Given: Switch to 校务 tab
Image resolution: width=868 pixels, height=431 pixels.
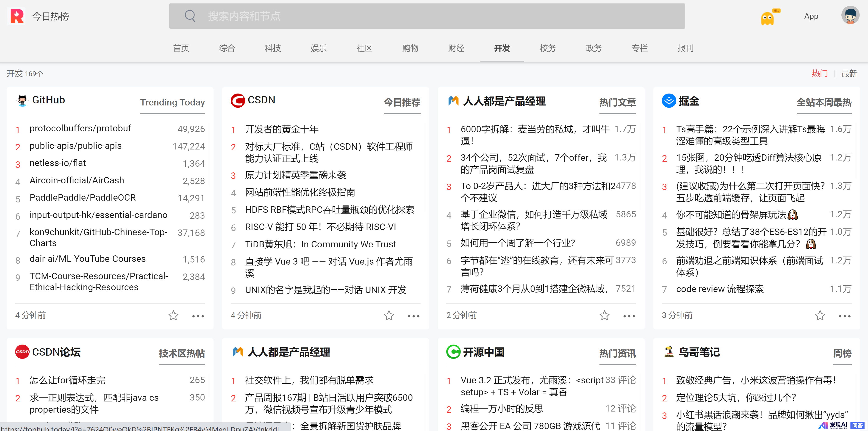Looking at the screenshot, I should coord(548,48).
